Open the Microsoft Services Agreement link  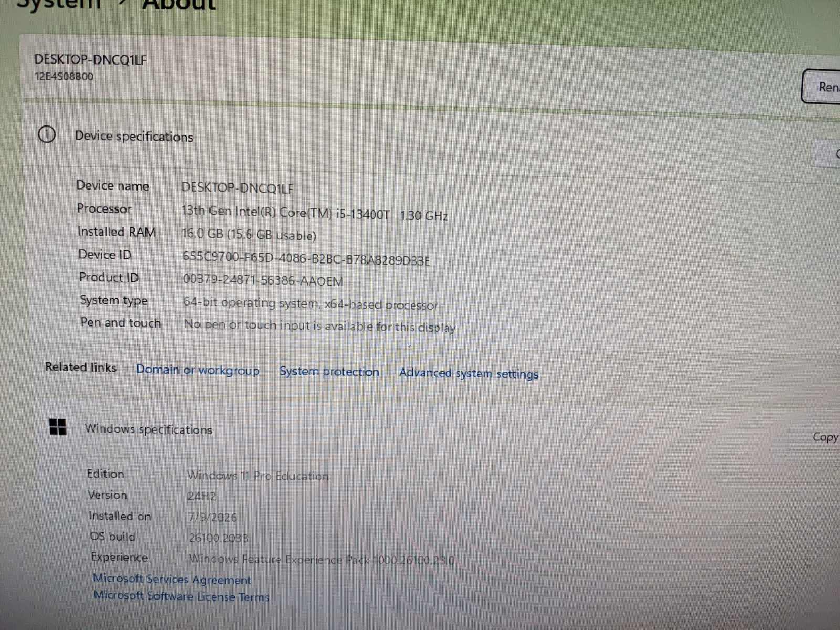pos(172,579)
